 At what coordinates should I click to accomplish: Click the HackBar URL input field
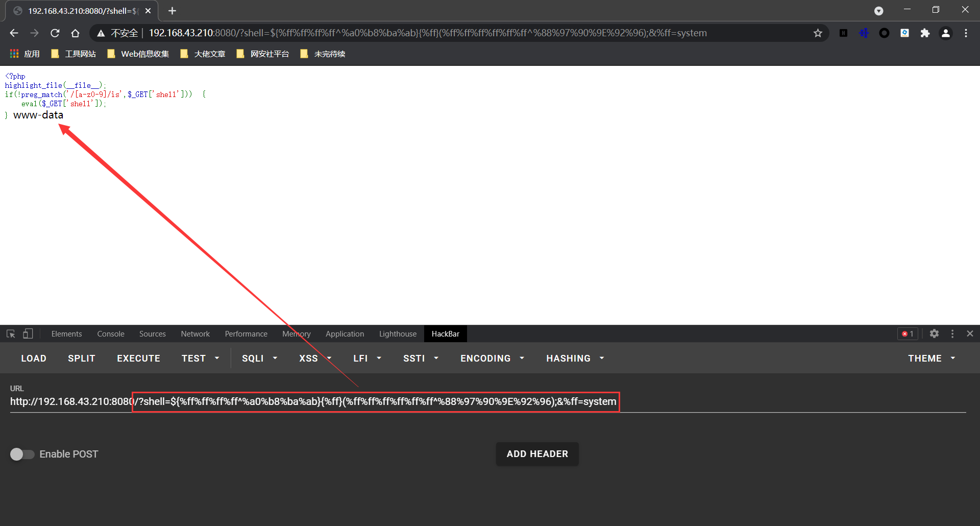click(x=488, y=402)
